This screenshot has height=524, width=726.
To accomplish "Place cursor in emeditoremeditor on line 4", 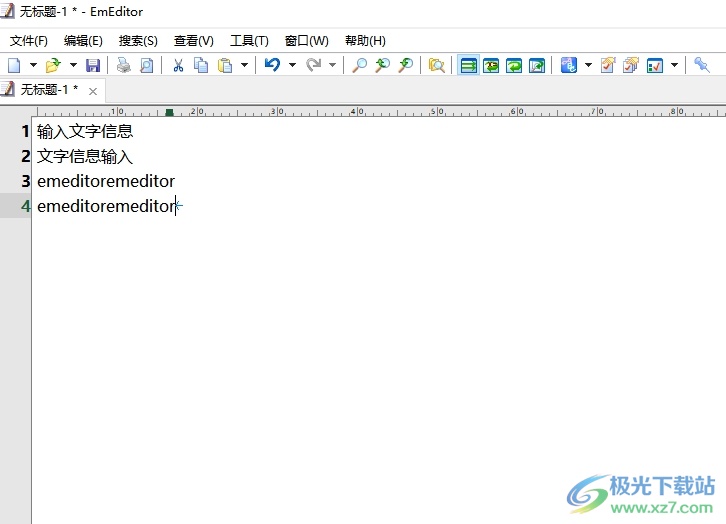I will tap(106, 206).
